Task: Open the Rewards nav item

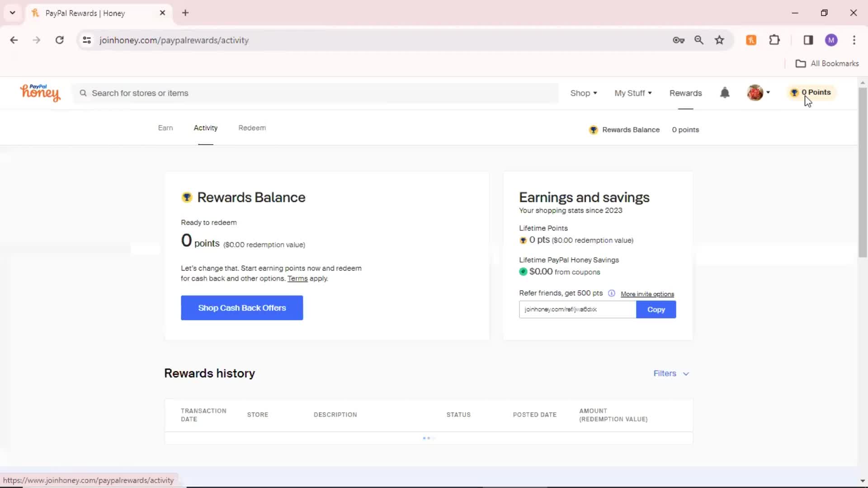Action: pyautogui.click(x=685, y=93)
